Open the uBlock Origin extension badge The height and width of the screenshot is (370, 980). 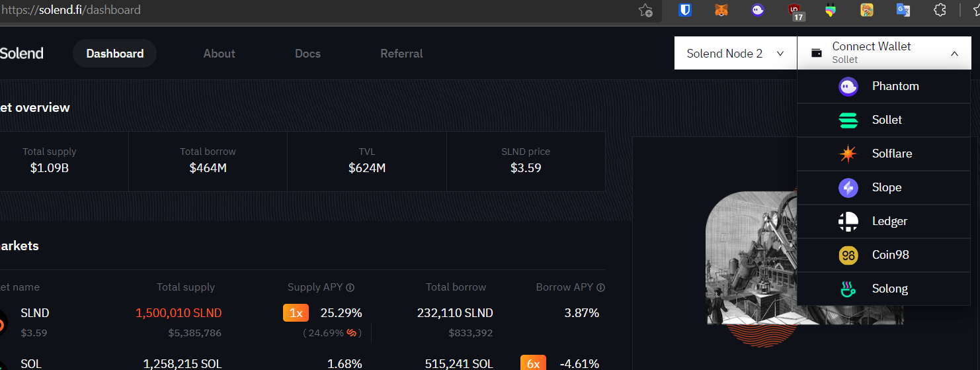(x=796, y=11)
